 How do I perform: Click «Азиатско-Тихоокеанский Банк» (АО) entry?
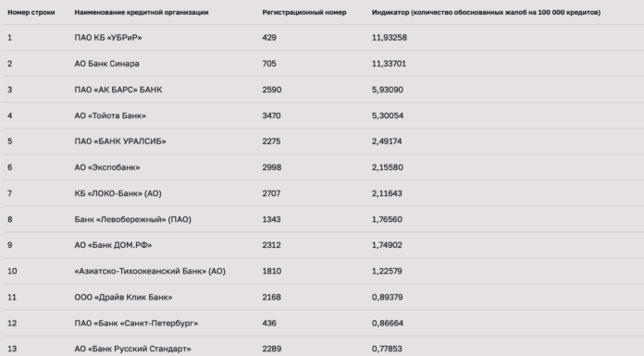pos(150,271)
